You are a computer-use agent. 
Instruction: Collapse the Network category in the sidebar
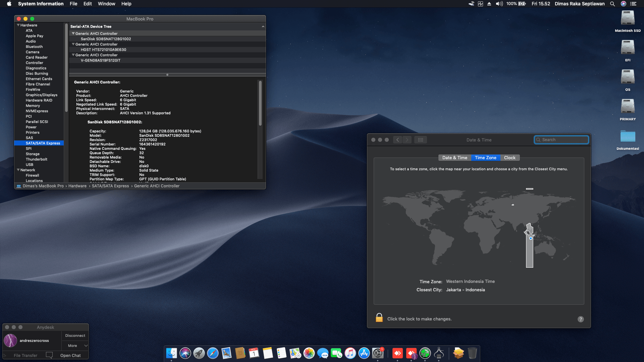click(x=18, y=170)
